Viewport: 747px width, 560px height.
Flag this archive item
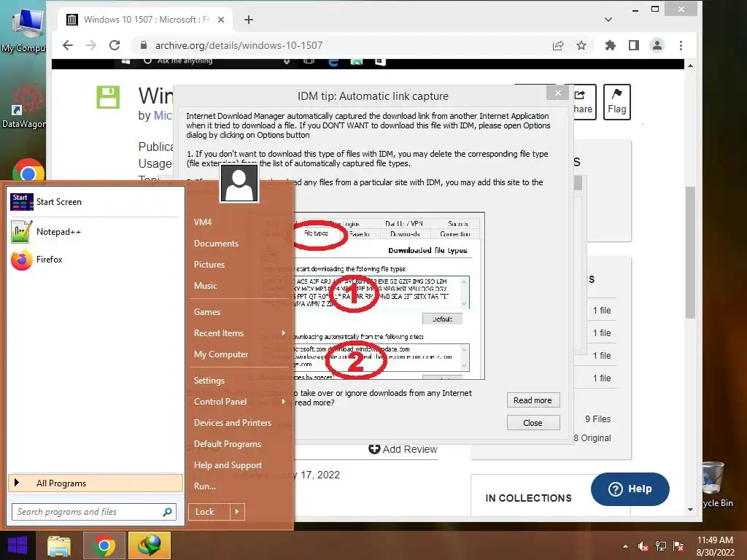[x=617, y=101]
